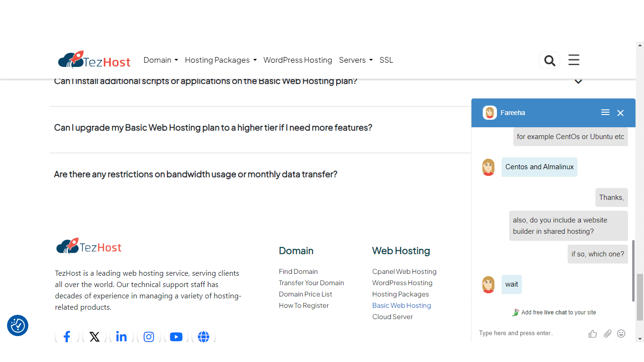Open WordPress Hosting in top navigation

pyautogui.click(x=297, y=60)
